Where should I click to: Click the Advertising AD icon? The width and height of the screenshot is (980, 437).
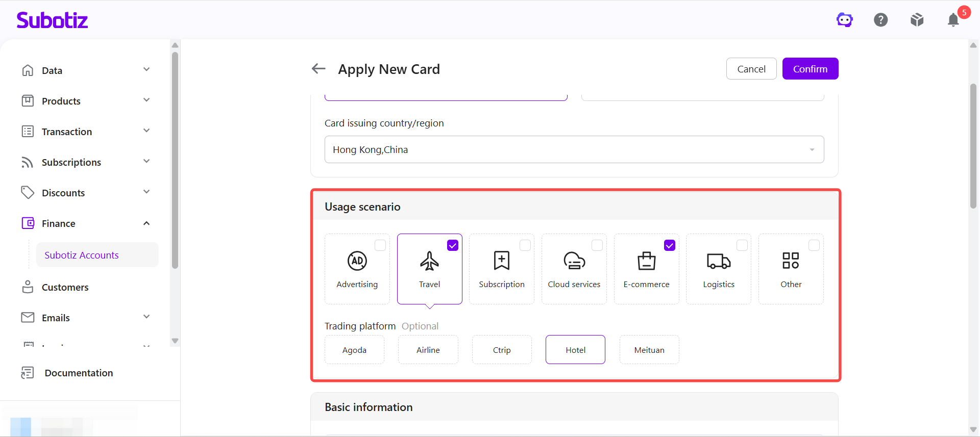click(357, 261)
